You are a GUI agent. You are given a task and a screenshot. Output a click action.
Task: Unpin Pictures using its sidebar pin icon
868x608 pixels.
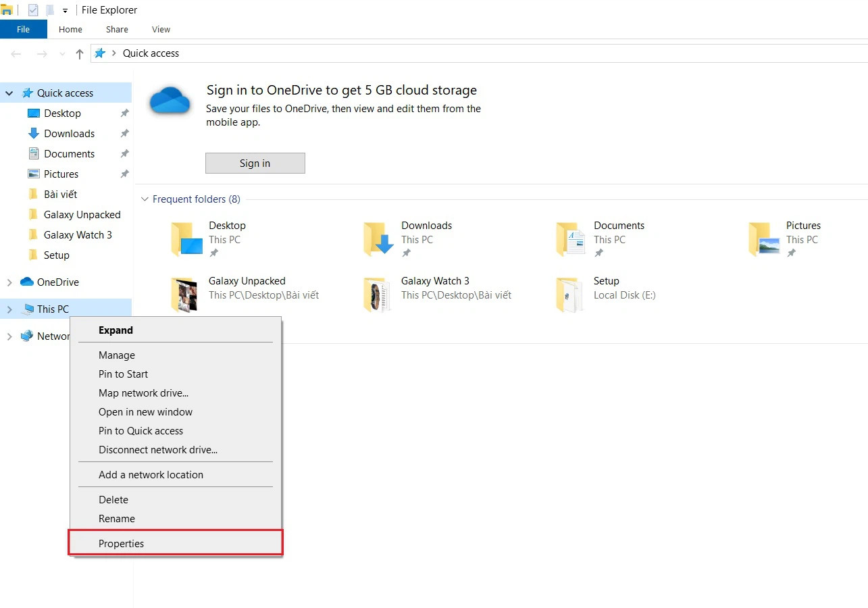pyautogui.click(x=124, y=174)
